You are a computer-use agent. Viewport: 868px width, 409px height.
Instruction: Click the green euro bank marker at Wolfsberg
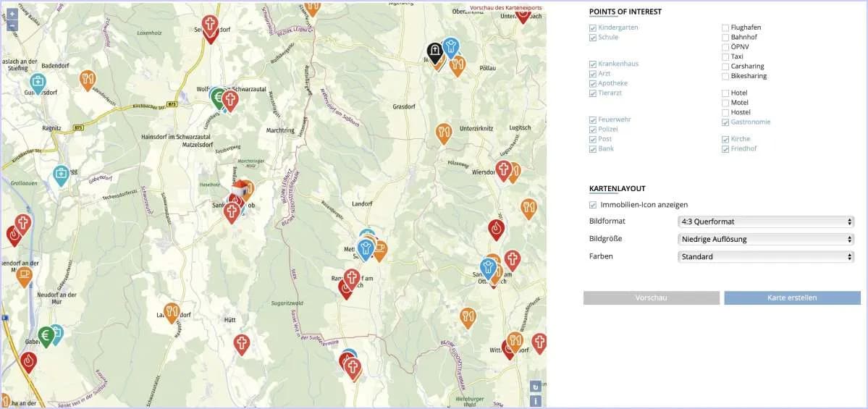tap(219, 98)
